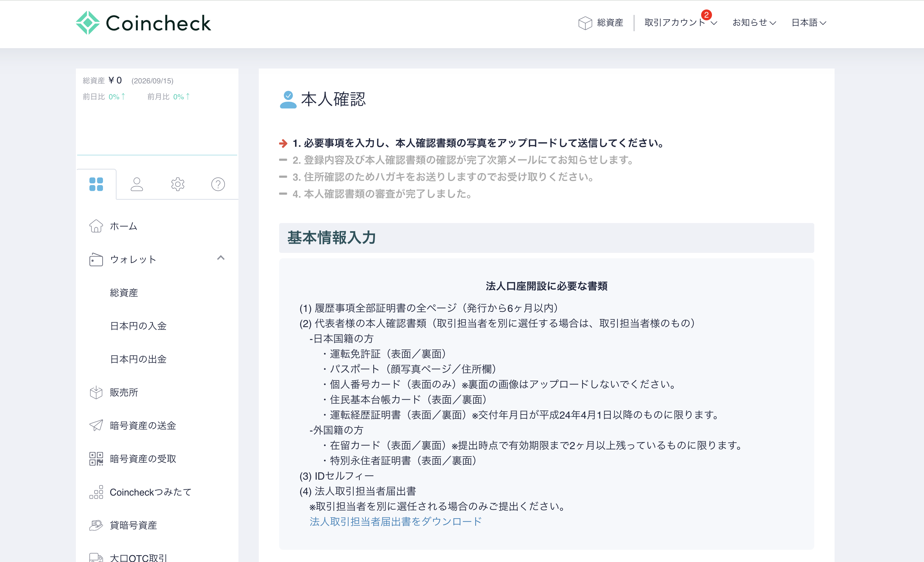
Task: Open the 総資産 cube icon in header
Action: pos(585,23)
